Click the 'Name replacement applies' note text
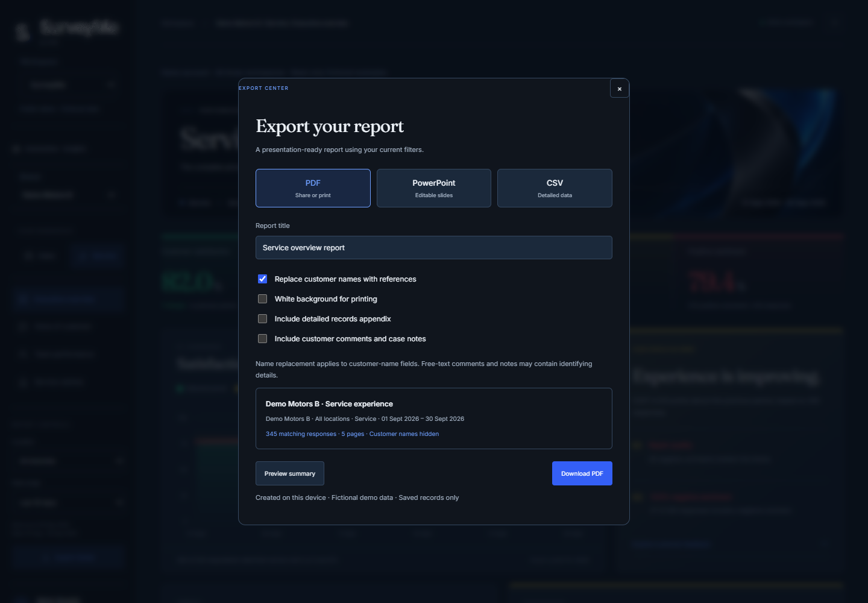This screenshot has height=603, width=868. 424,370
